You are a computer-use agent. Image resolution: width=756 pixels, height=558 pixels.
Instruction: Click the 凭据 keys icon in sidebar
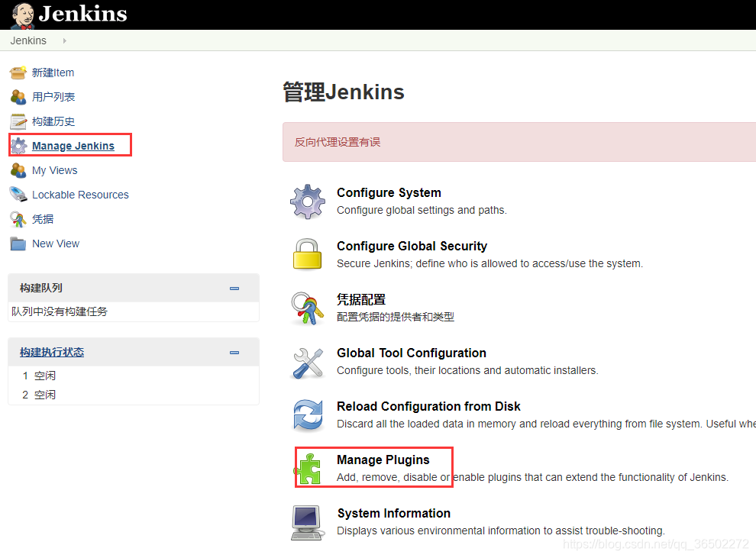(18, 219)
